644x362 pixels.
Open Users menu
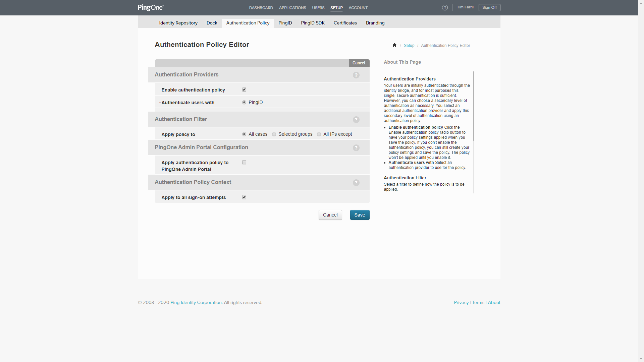tap(318, 8)
